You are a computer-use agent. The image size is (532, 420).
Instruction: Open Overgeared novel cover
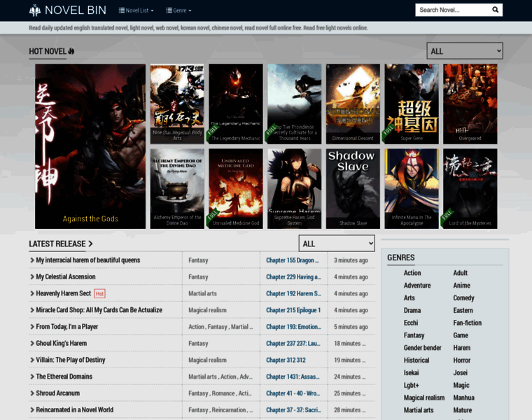point(470,104)
